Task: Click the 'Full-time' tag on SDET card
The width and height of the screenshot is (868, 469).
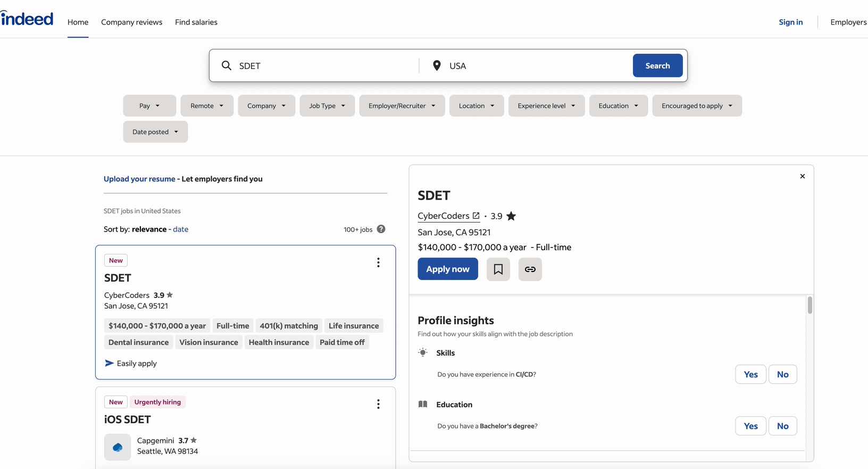Action: click(232, 326)
